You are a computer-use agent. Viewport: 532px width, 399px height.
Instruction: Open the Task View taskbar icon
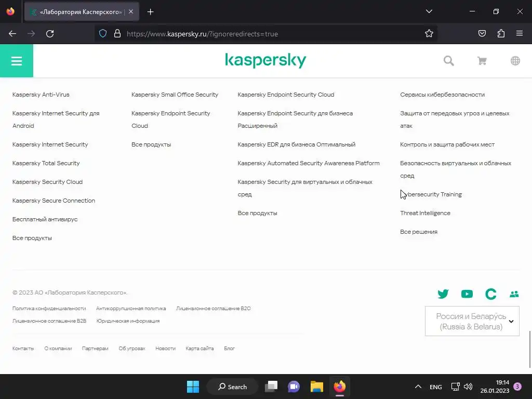click(x=271, y=387)
